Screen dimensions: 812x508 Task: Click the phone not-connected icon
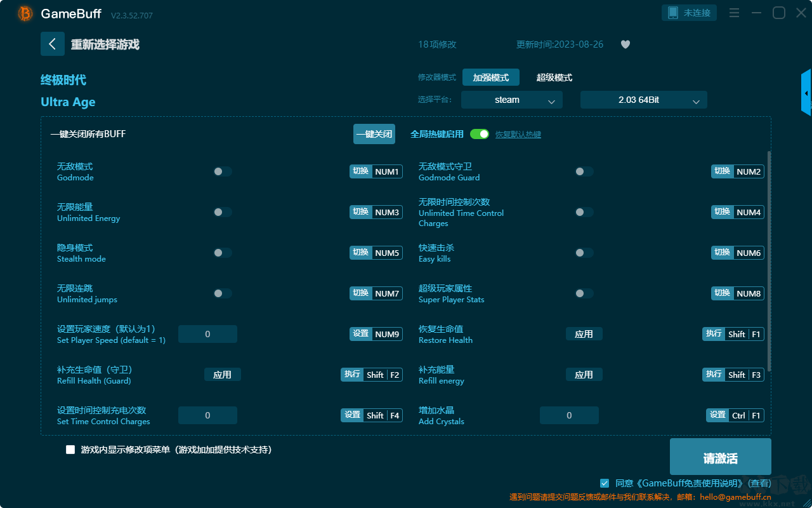pyautogui.click(x=672, y=13)
